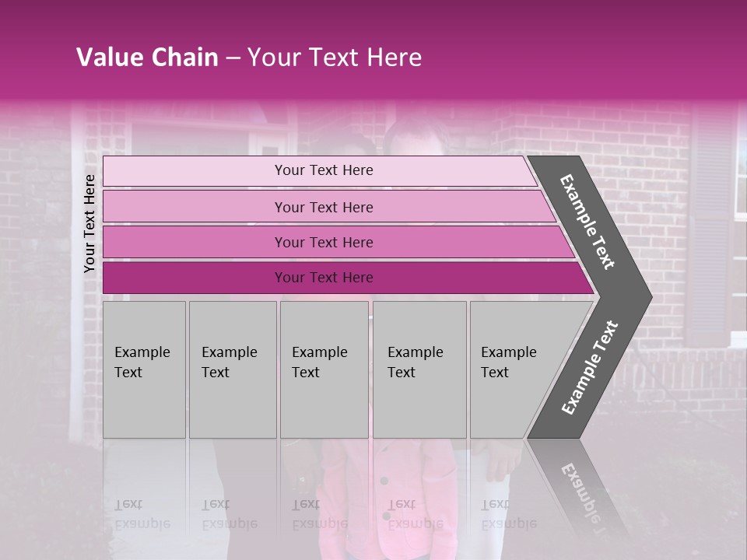Select the lightest pink top bar

[323, 170]
